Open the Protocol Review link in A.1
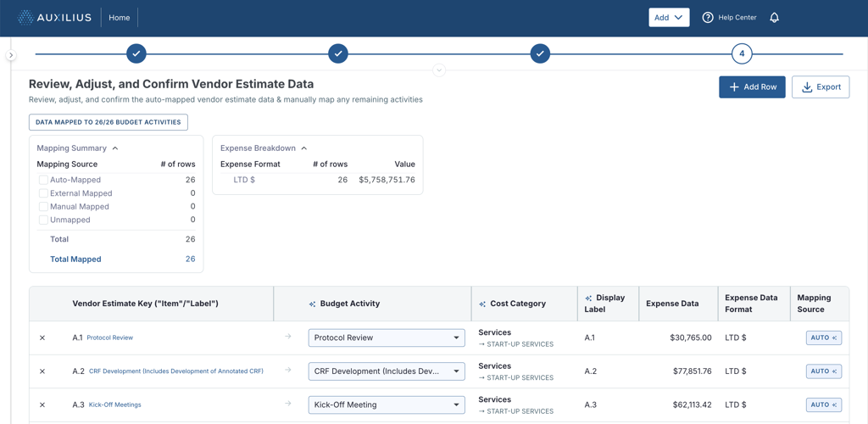 [109, 338]
